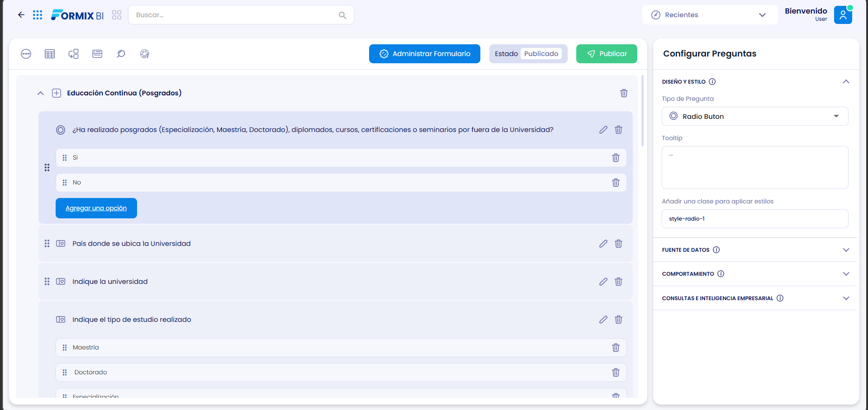Click drag handle of the No option
The image size is (868, 410).
coord(65,183)
